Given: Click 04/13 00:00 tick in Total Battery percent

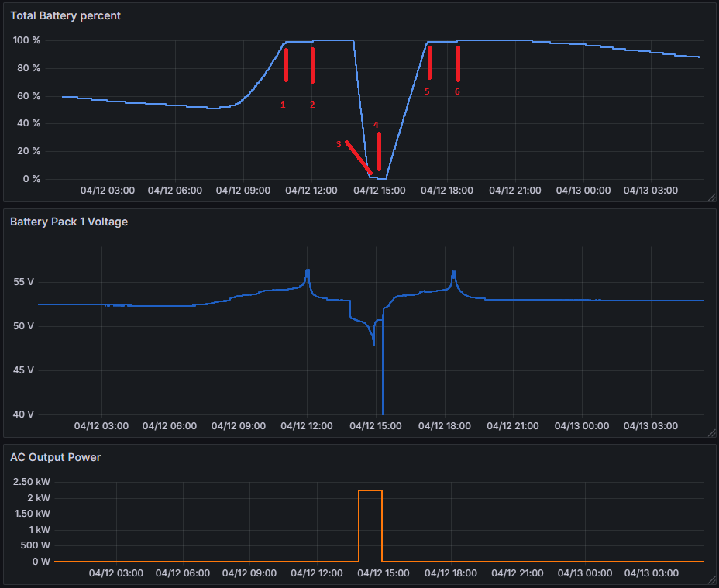Looking at the screenshot, I should click(x=583, y=191).
